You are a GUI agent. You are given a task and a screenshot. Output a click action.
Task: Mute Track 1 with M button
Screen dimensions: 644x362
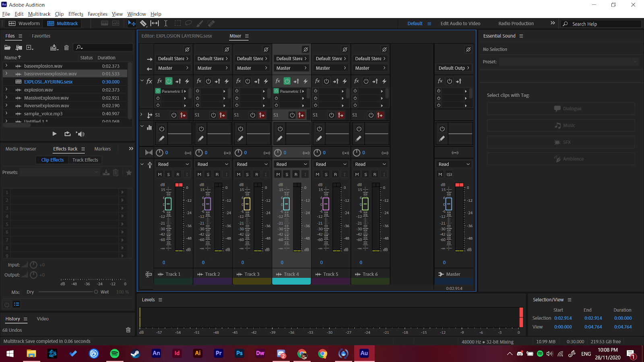160,175
